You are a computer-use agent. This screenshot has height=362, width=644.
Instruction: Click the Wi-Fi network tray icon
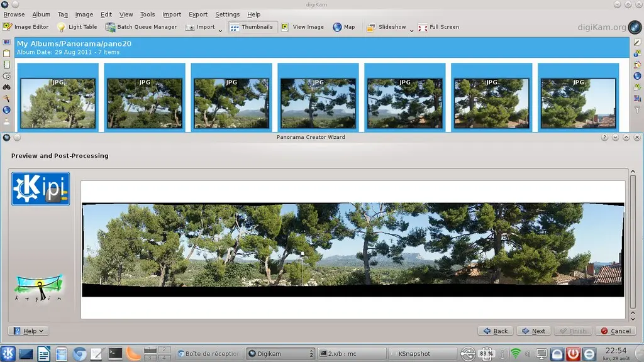tap(515, 354)
